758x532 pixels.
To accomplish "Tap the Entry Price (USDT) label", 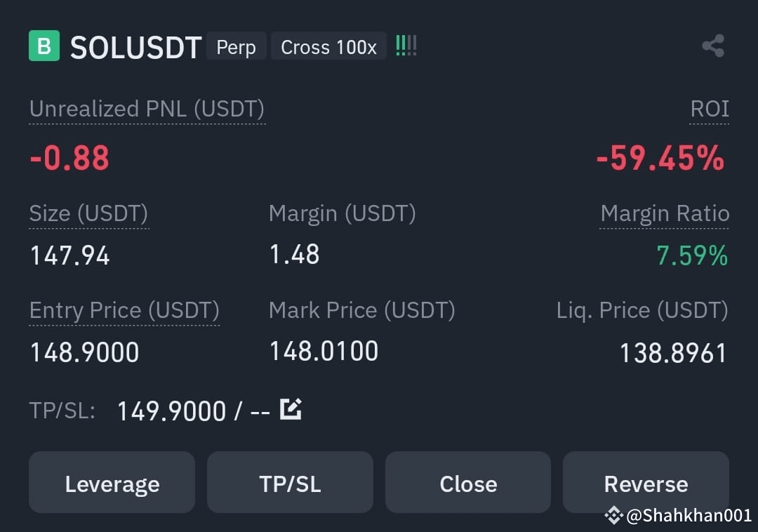I will click(x=124, y=310).
